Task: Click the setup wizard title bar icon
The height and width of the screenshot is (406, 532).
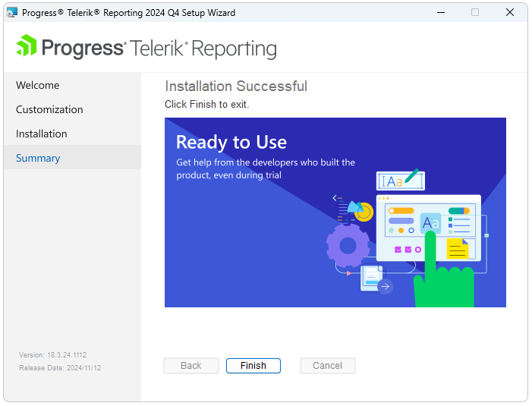Action: 12,13
